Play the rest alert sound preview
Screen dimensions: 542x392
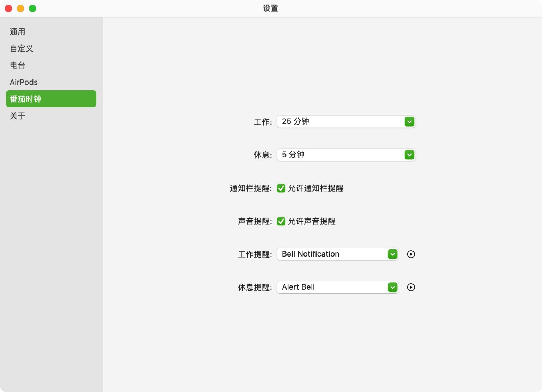(411, 287)
